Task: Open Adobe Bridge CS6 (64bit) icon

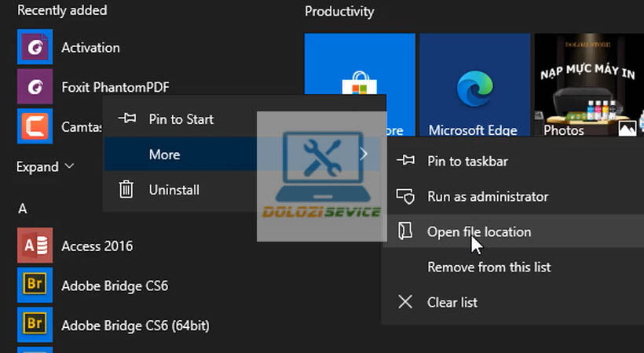Action: point(35,324)
